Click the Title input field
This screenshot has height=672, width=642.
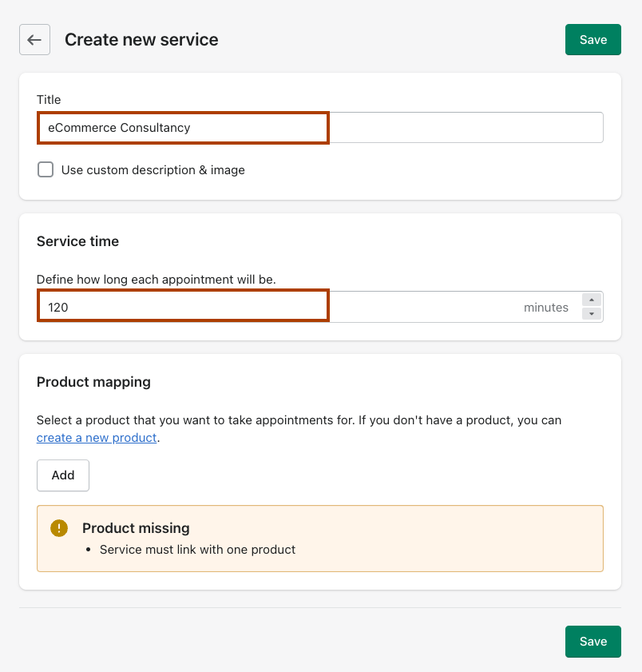319,128
